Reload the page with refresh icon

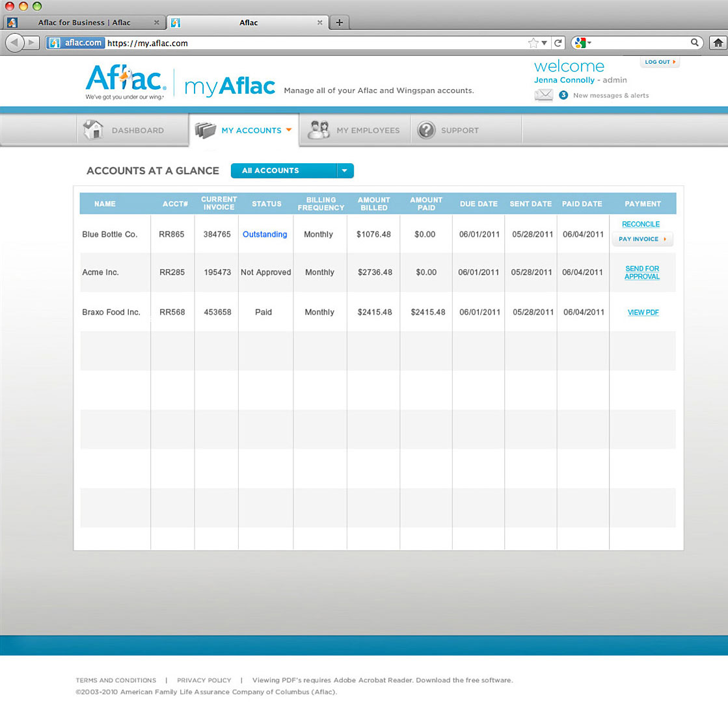(x=558, y=43)
